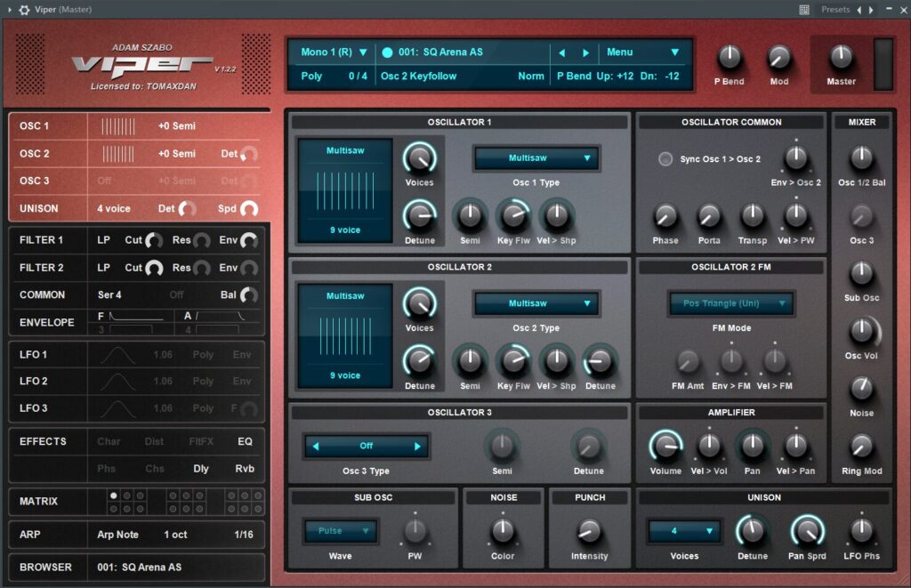Open the FM Mode dropdown
This screenshot has height=588, width=911.
pos(731,303)
